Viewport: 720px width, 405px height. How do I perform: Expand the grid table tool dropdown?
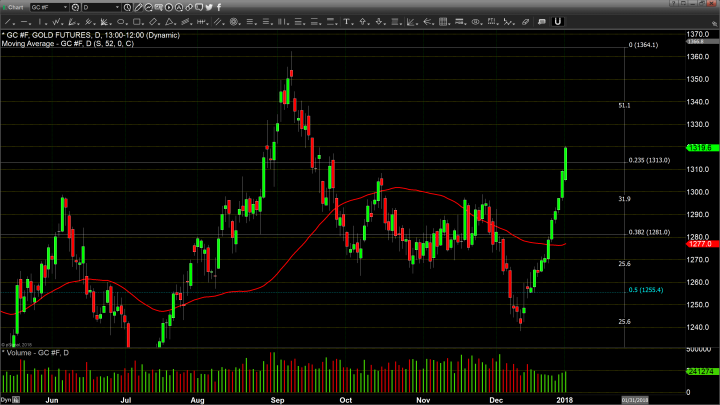[x=449, y=23]
